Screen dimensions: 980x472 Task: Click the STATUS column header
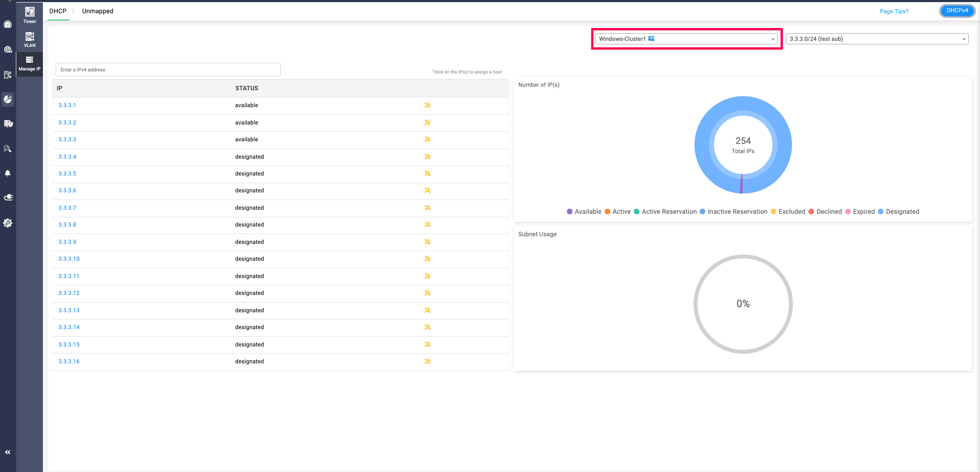[x=247, y=88]
